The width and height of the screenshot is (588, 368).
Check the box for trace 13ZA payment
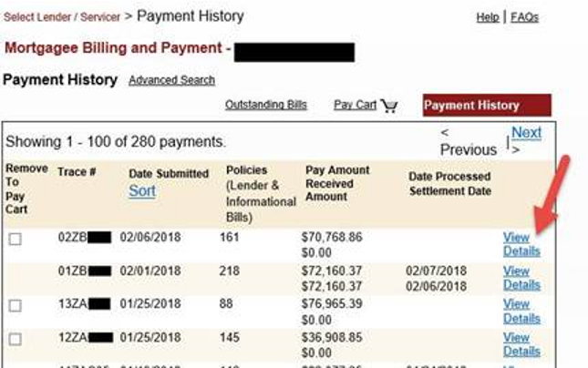tap(15, 305)
